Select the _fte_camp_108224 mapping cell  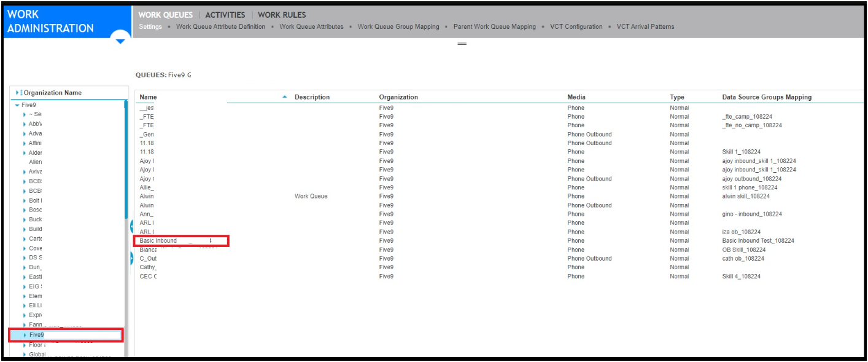click(747, 117)
